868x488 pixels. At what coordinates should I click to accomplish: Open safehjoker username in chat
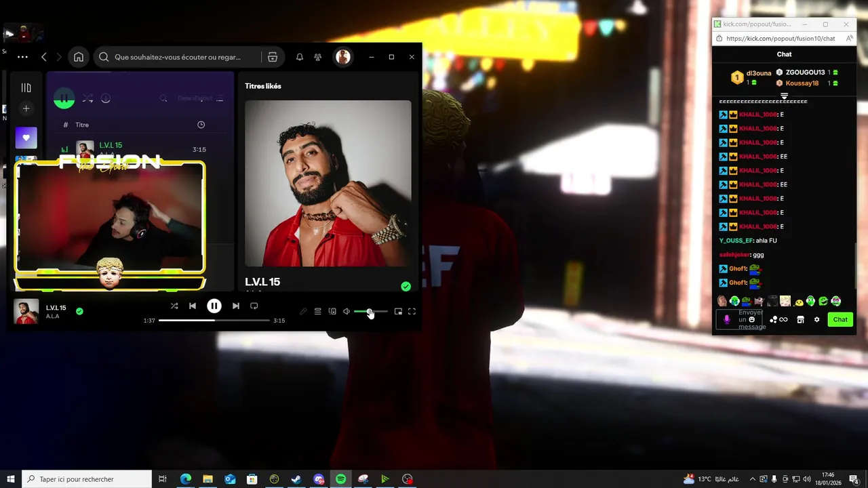[x=734, y=255]
